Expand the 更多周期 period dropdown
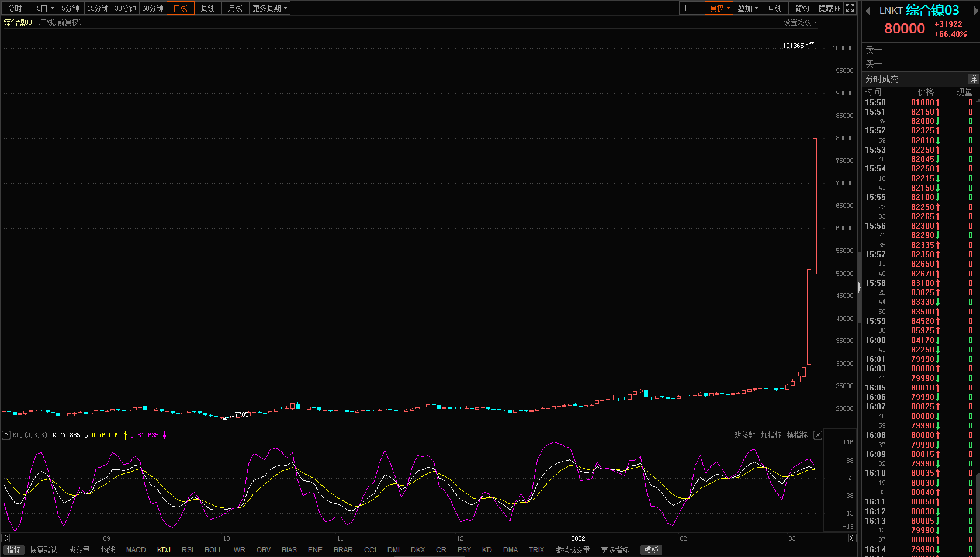 point(269,8)
